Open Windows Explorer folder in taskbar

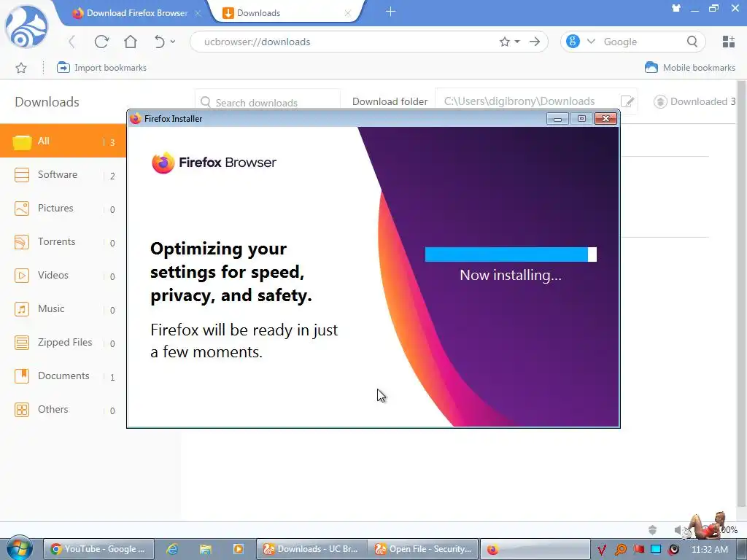tap(205, 549)
